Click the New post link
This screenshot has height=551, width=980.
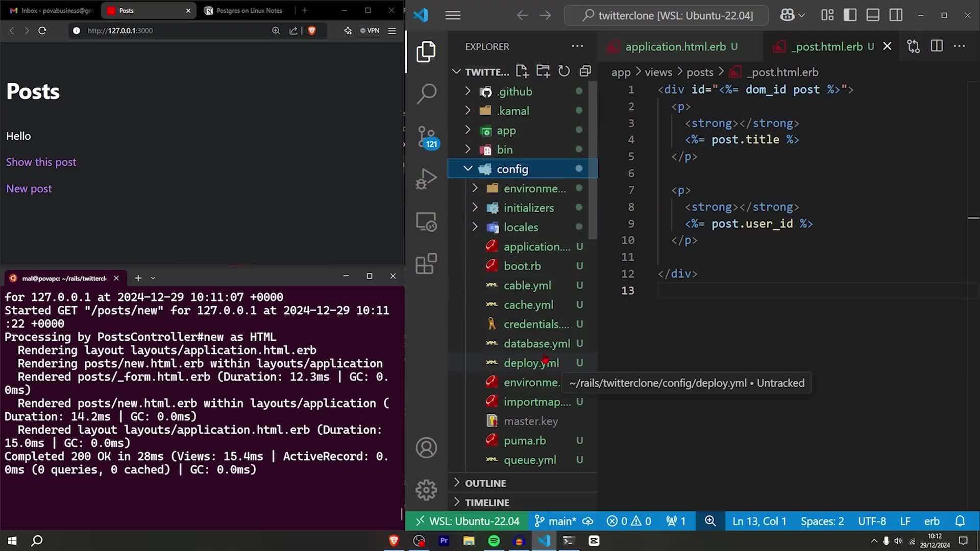(29, 188)
